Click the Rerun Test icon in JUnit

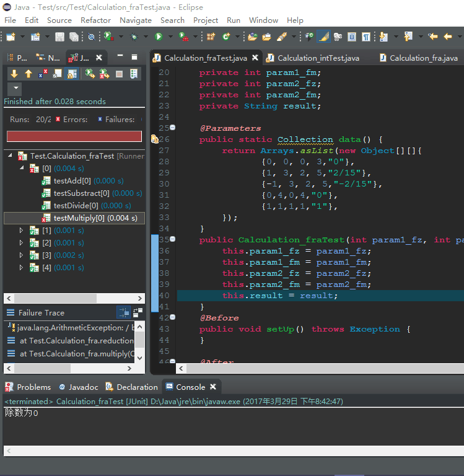point(90,74)
